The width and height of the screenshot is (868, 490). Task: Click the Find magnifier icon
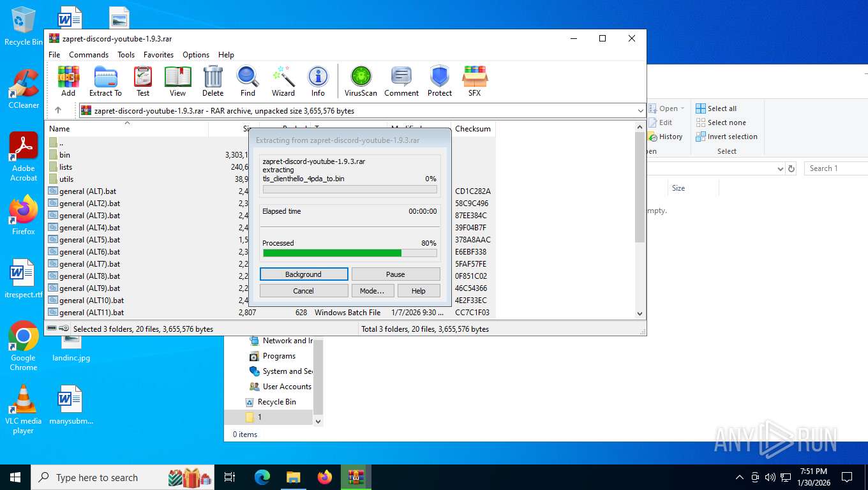[x=248, y=81]
